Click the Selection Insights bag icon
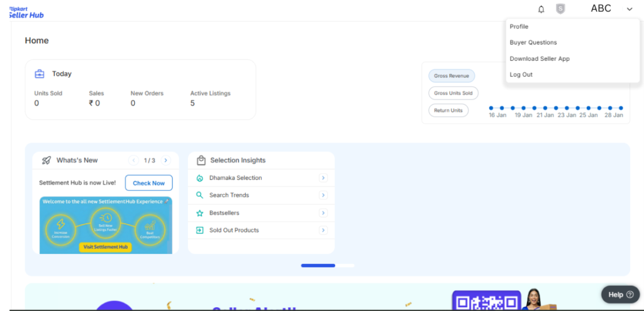The image size is (644, 311). pos(201,160)
